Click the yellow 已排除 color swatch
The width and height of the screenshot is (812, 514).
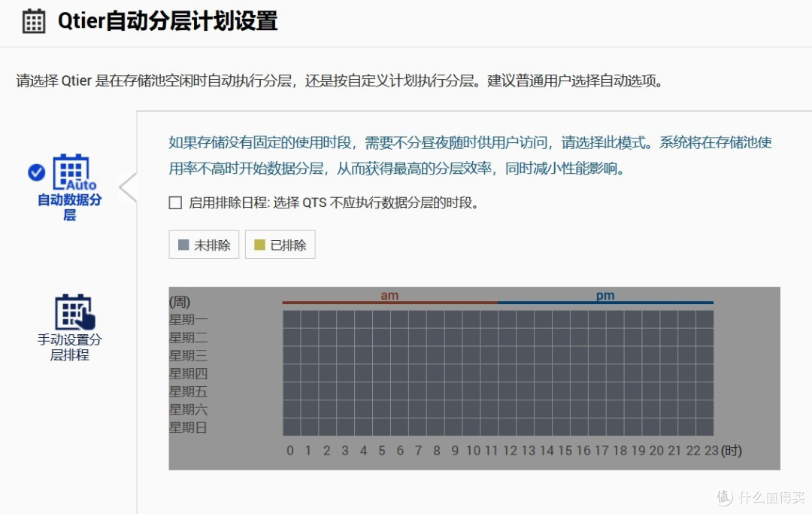coord(259,245)
